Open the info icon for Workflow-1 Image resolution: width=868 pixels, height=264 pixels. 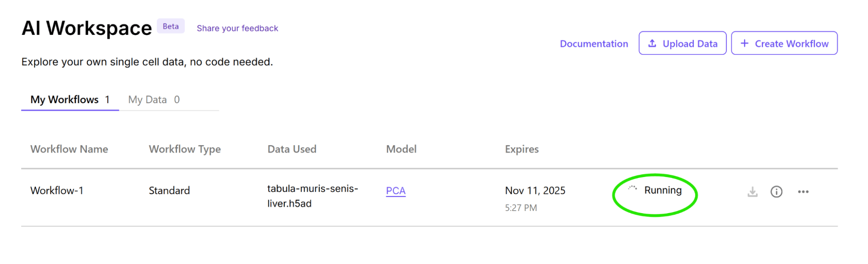click(x=777, y=191)
